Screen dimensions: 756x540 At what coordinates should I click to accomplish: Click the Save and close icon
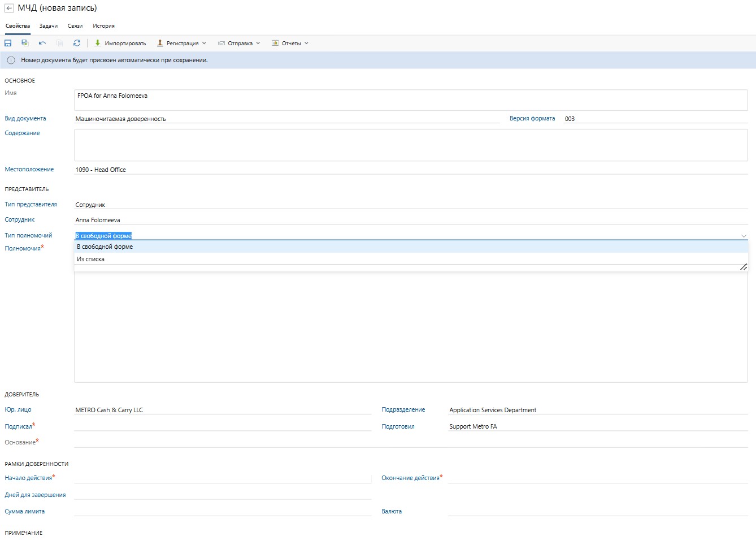(25, 43)
